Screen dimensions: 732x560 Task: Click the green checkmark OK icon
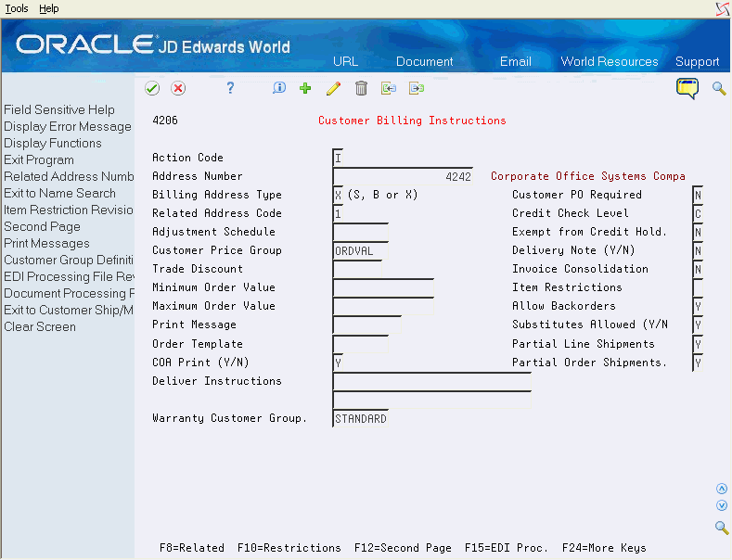152,88
